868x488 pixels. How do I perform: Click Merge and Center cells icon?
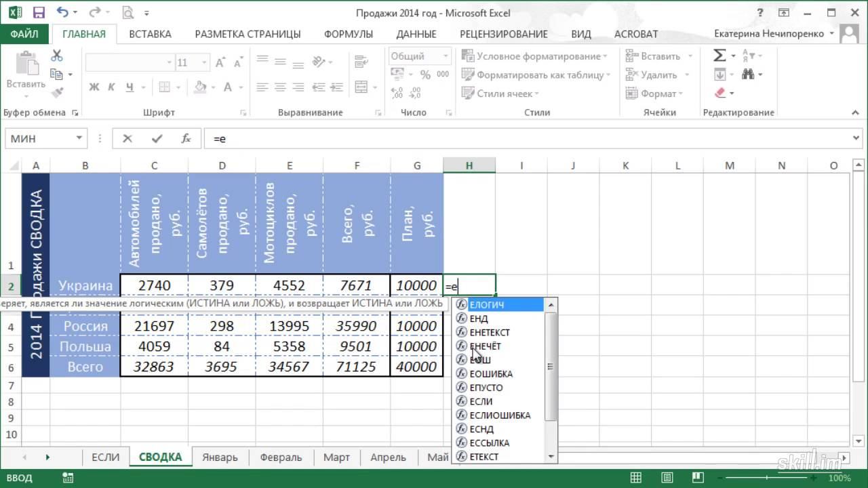click(x=361, y=87)
